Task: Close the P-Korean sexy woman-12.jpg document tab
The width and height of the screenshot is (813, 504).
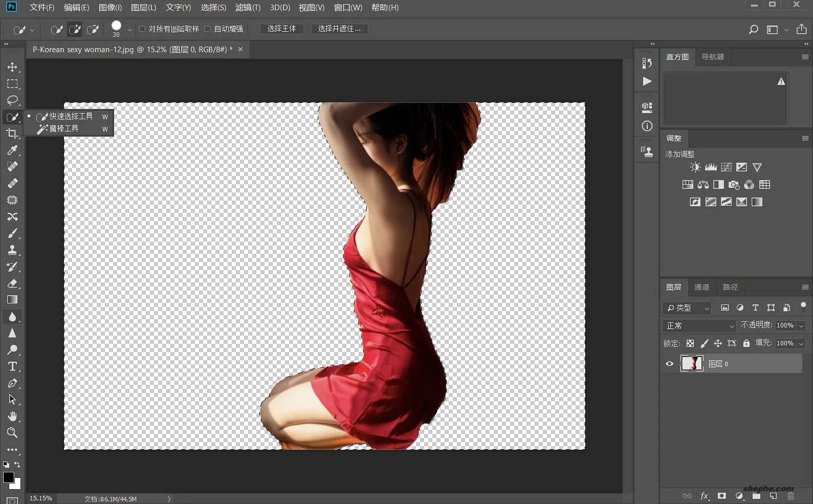Action: point(240,49)
